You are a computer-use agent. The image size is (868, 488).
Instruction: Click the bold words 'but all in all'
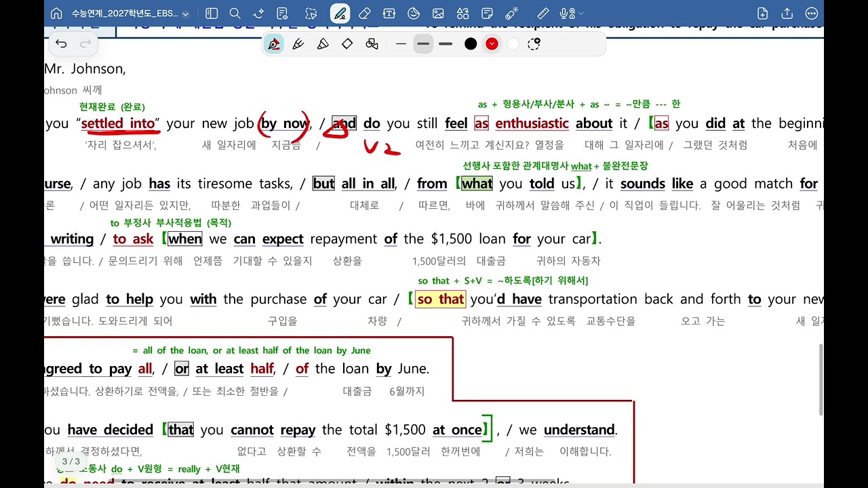[x=354, y=184]
